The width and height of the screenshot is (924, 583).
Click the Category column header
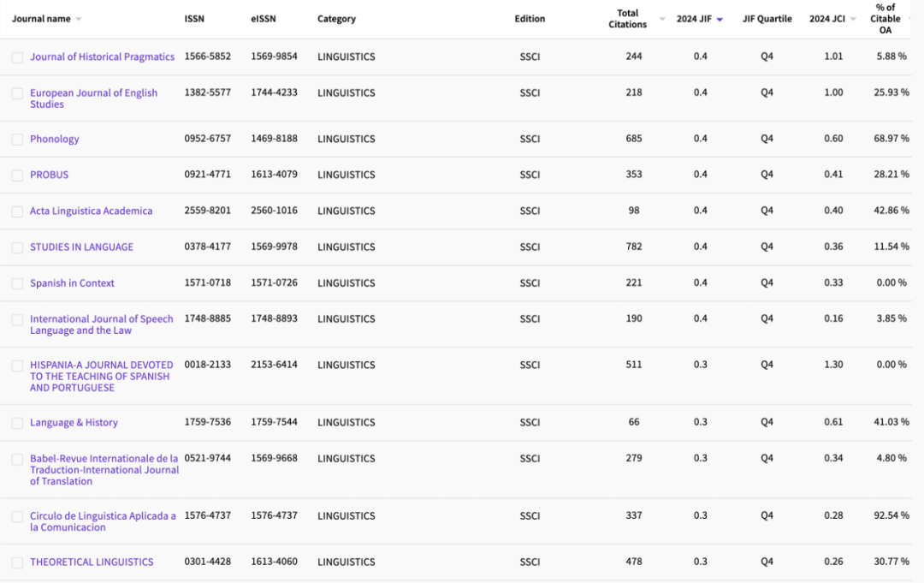coord(336,19)
